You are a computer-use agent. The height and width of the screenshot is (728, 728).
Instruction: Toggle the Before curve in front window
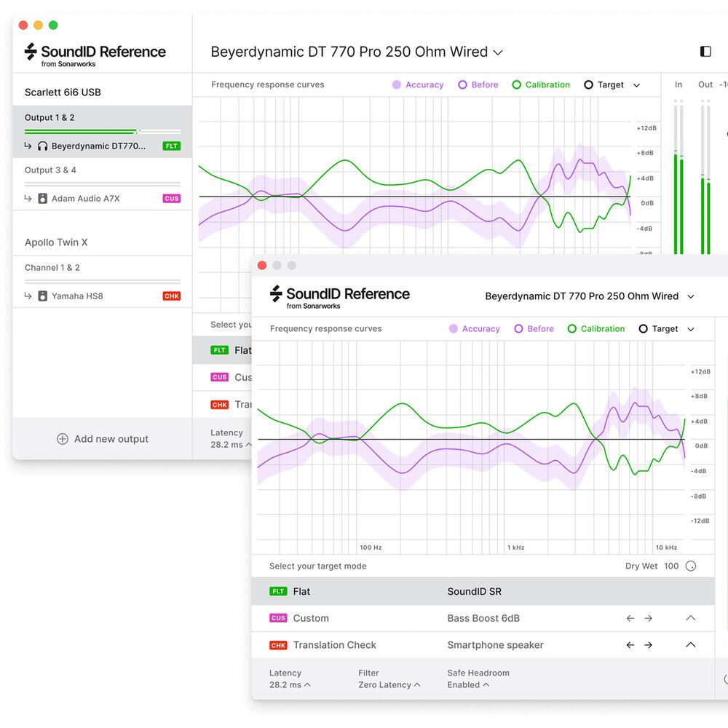point(534,329)
